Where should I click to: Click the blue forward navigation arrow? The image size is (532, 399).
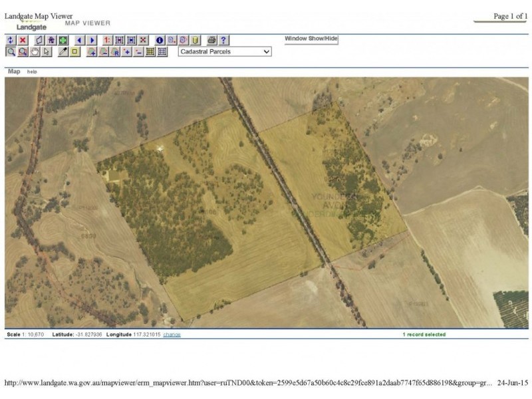click(x=92, y=40)
